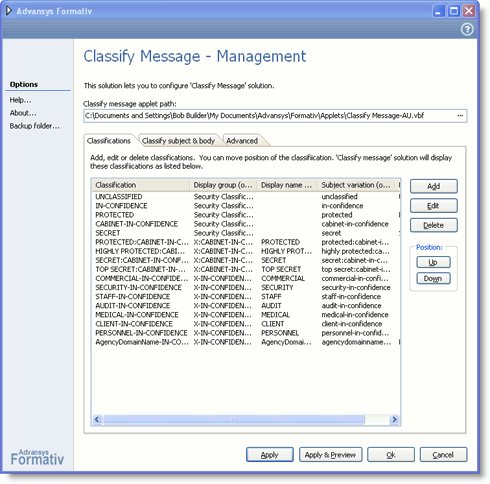Select AUDIT-IN-CONFIDENCE row
490x484 pixels.
pos(246,306)
